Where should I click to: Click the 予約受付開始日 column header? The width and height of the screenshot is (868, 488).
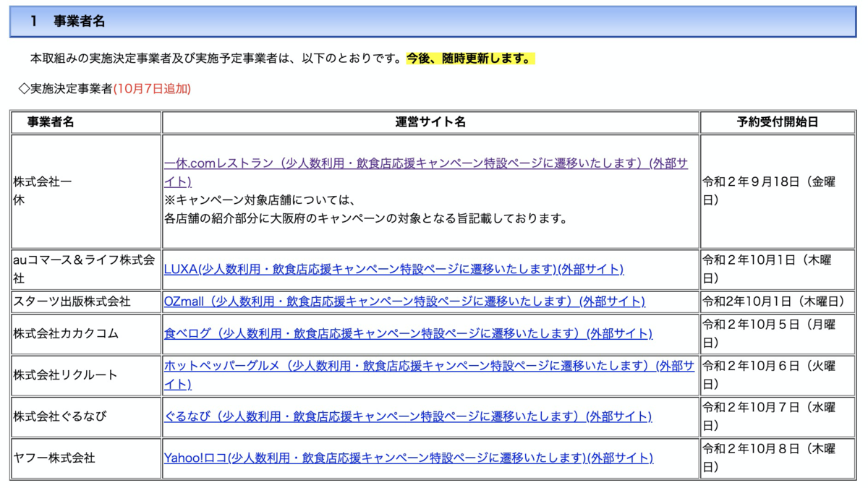(778, 122)
